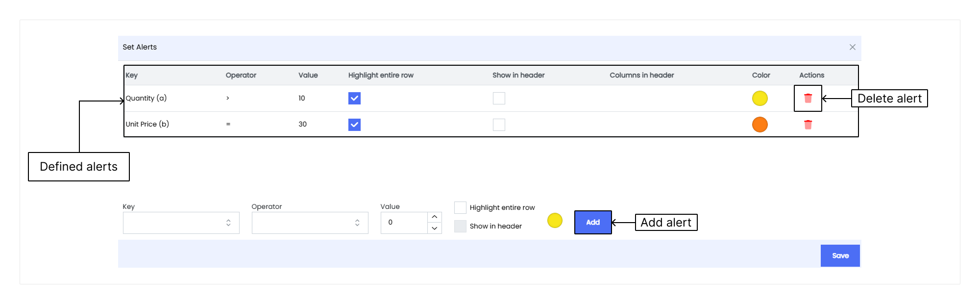Open the Operator dropdown
The width and height of the screenshot is (980, 304).
310,223
